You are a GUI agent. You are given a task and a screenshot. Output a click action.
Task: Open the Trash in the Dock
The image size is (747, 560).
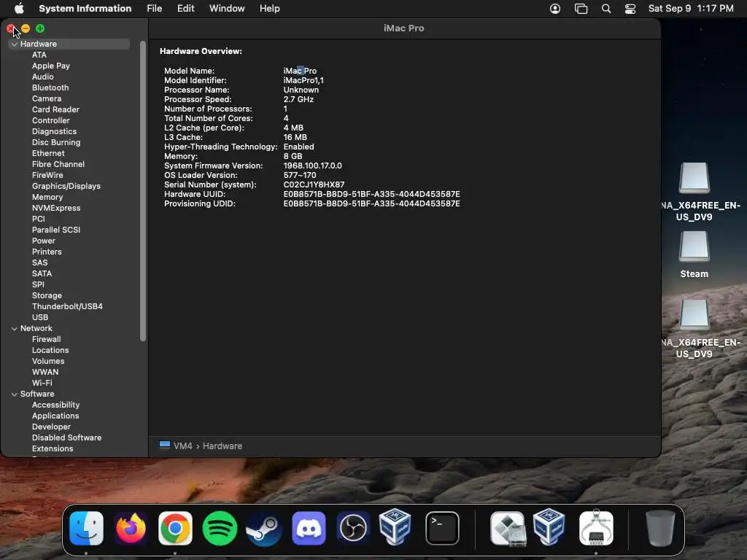point(659,528)
